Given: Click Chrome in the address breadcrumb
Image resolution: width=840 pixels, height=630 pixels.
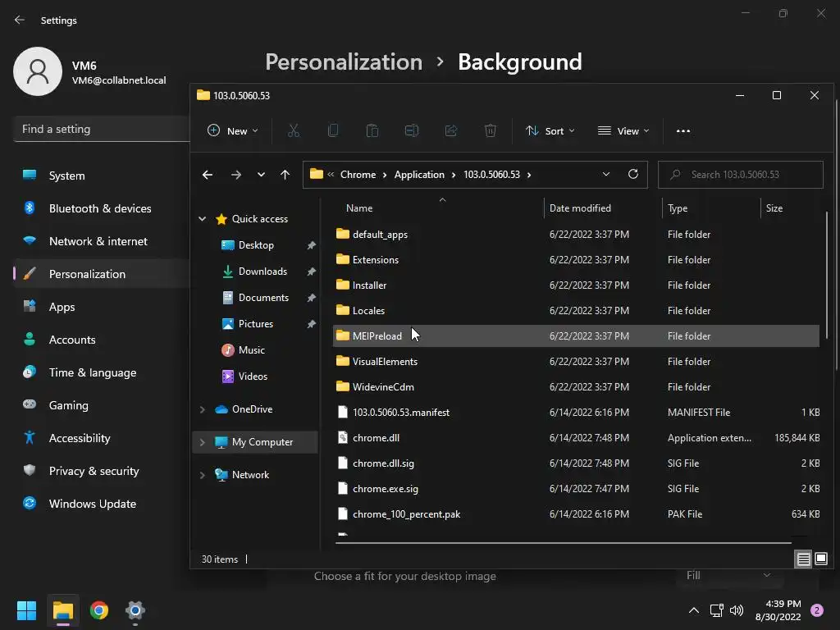Looking at the screenshot, I should point(358,175).
